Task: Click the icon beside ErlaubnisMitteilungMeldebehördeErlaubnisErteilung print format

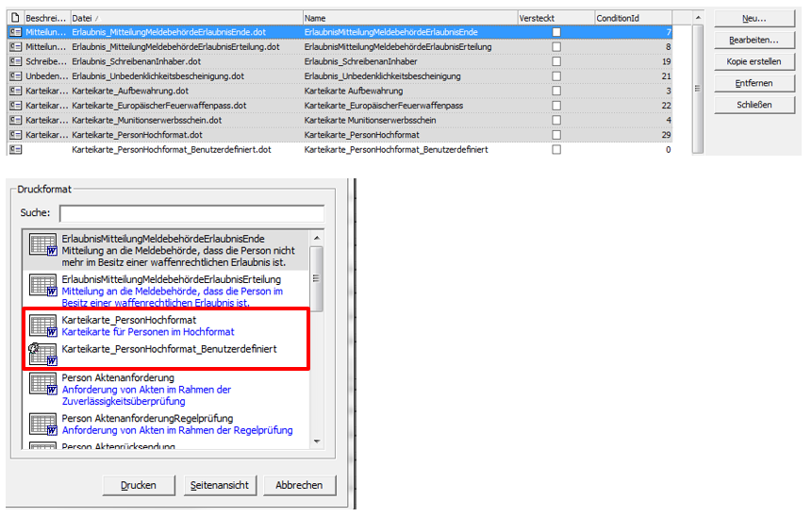Action: click(x=43, y=287)
